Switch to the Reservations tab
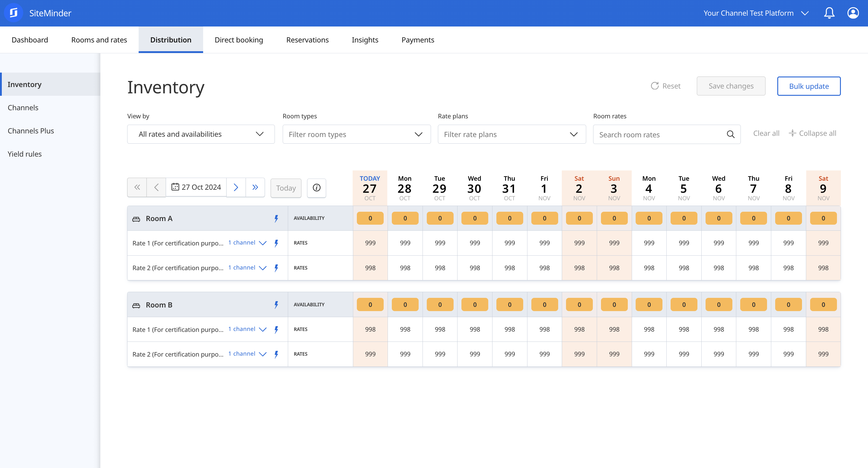The image size is (868, 468). coord(307,40)
